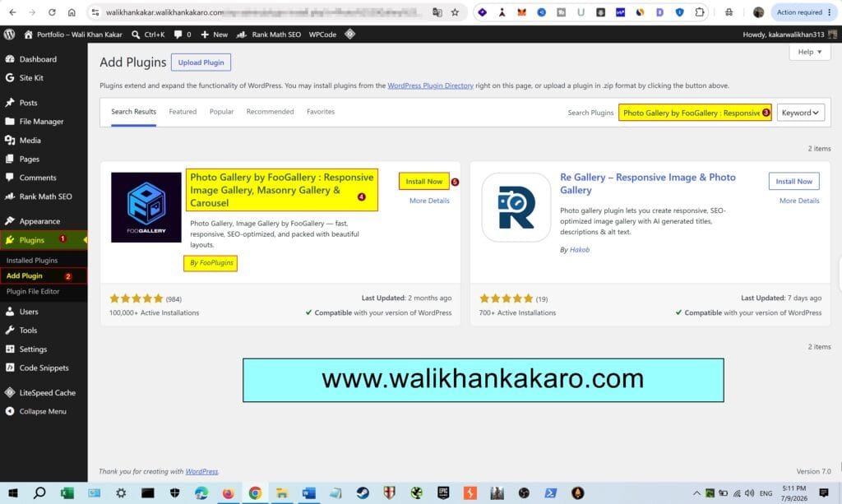Open Windows Start menu
The height and width of the screenshot is (504, 842).
[x=13, y=492]
